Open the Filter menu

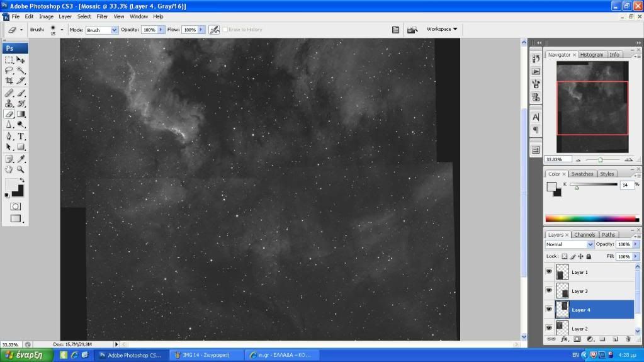(102, 16)
